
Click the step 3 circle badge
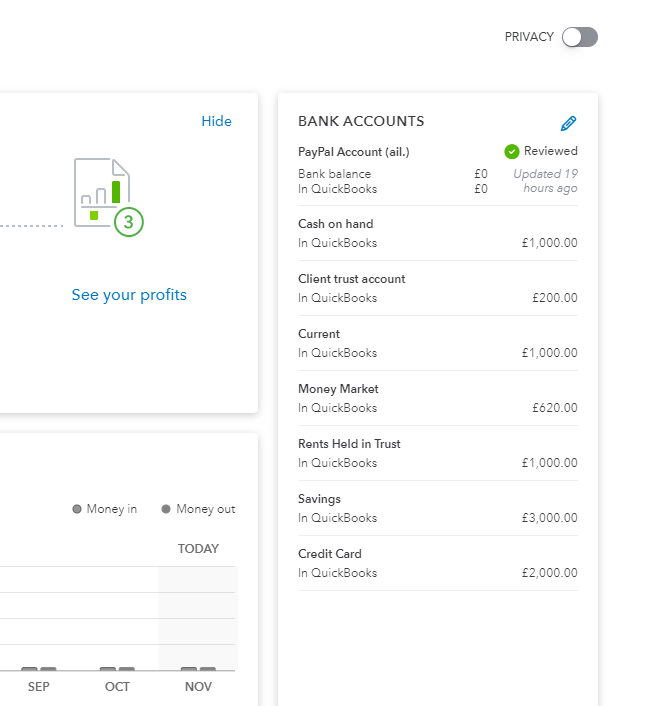(129, 222)
